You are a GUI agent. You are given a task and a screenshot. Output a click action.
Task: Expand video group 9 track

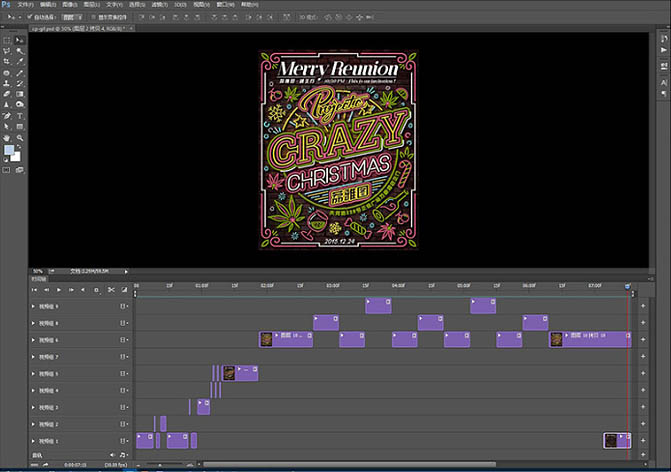point(33,306)
